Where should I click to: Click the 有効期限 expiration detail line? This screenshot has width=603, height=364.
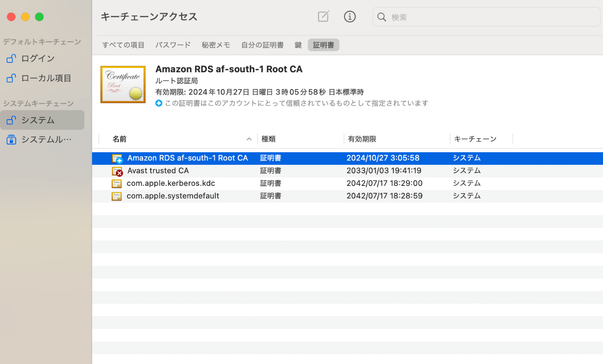pos(260,92)
